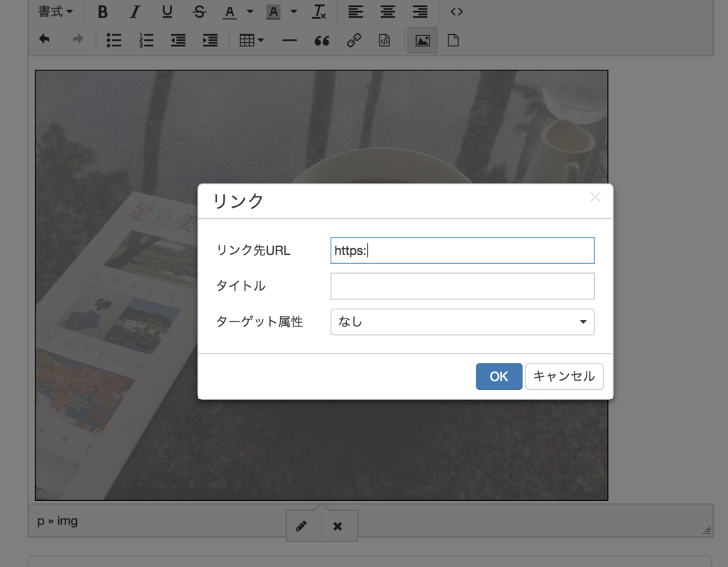This screenshot has height=567, width=728.
Task: Click the pencil edit image icon
Action: click(x=301, y=526)
